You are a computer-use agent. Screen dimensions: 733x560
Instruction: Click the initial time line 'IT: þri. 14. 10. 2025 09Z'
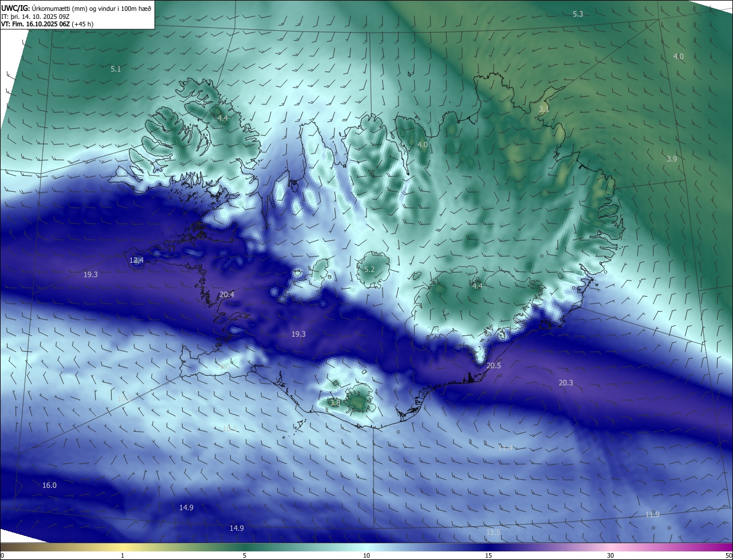[x=36, y=16]
